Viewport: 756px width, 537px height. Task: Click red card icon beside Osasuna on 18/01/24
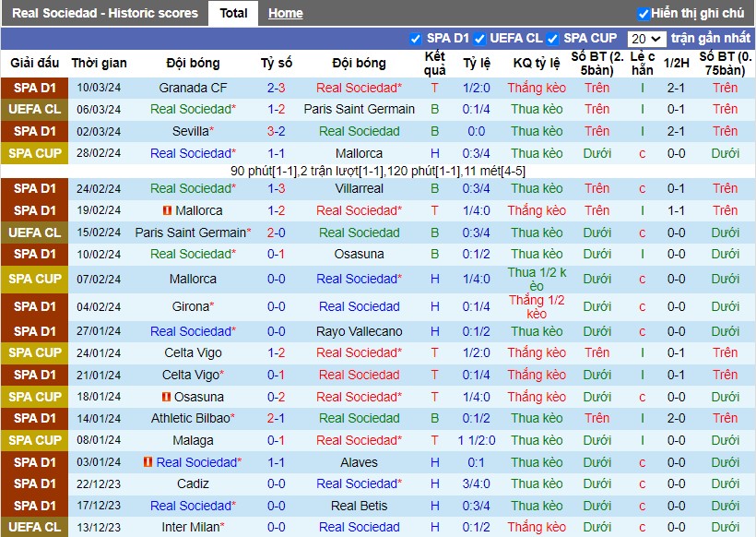point(166,397)
